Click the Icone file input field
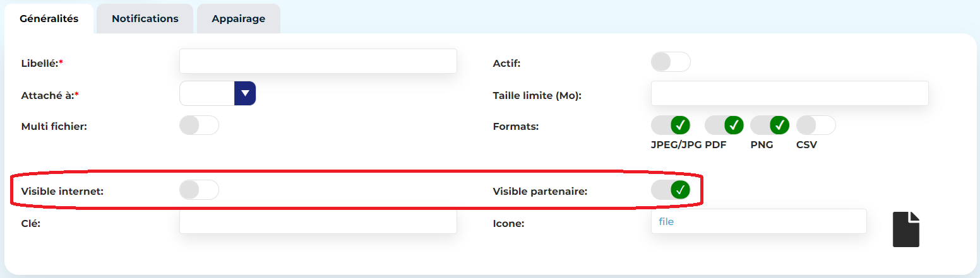This screenshot has width=980, height=278. coord(758,222)
